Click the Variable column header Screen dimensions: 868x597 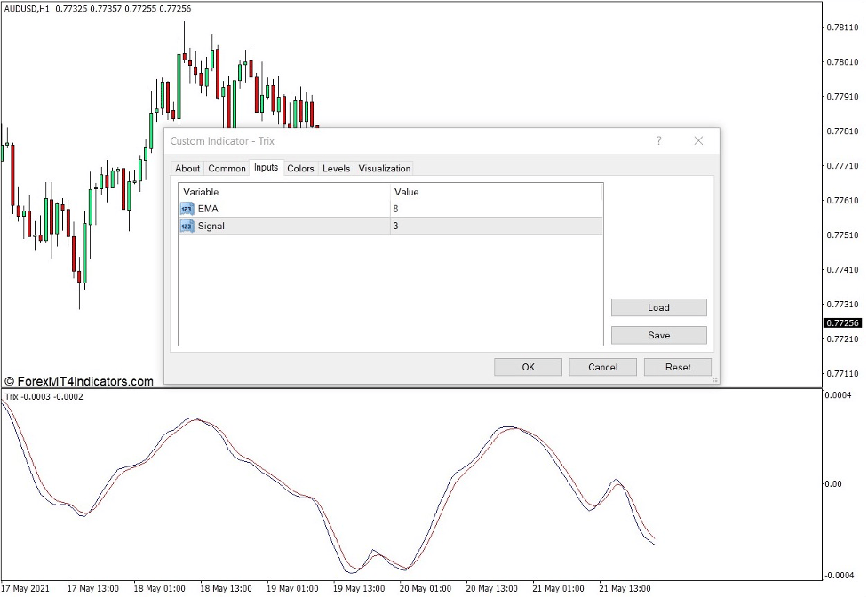point(284,192)
